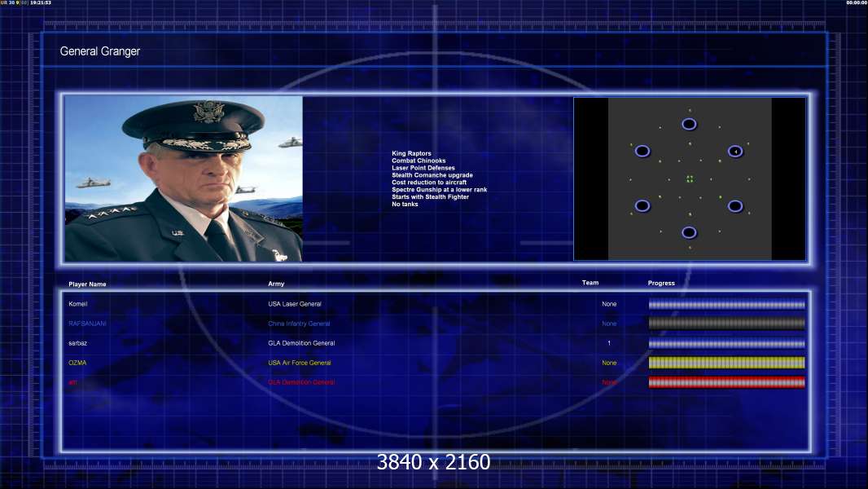Image resolution: width=868 pixels, height=489 pixels.
Task: Click the red "GLA Demolition General" army text
Action: [x=301, y=382]
